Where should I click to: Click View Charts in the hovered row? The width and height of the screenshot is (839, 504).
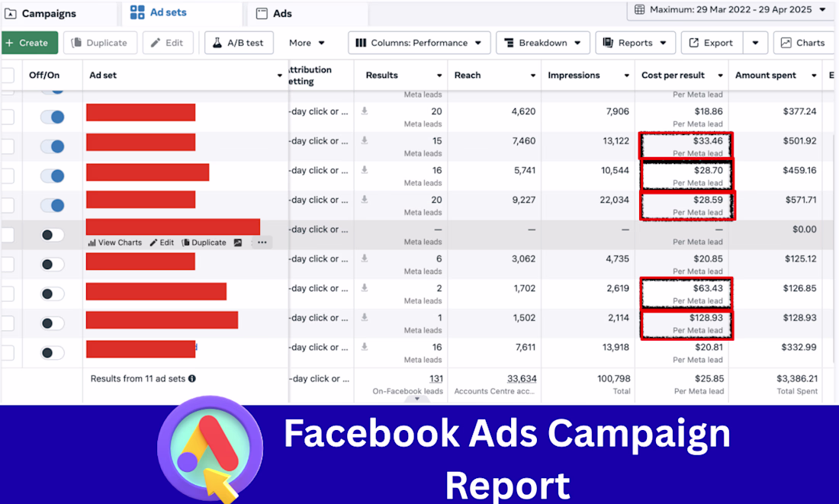pos(115,242)
